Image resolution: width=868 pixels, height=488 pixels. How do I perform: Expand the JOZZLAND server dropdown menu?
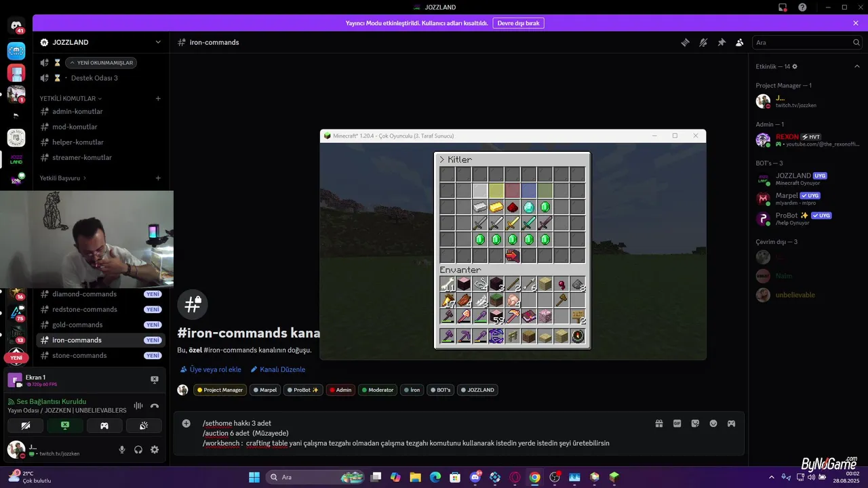[x=158, y=42]
